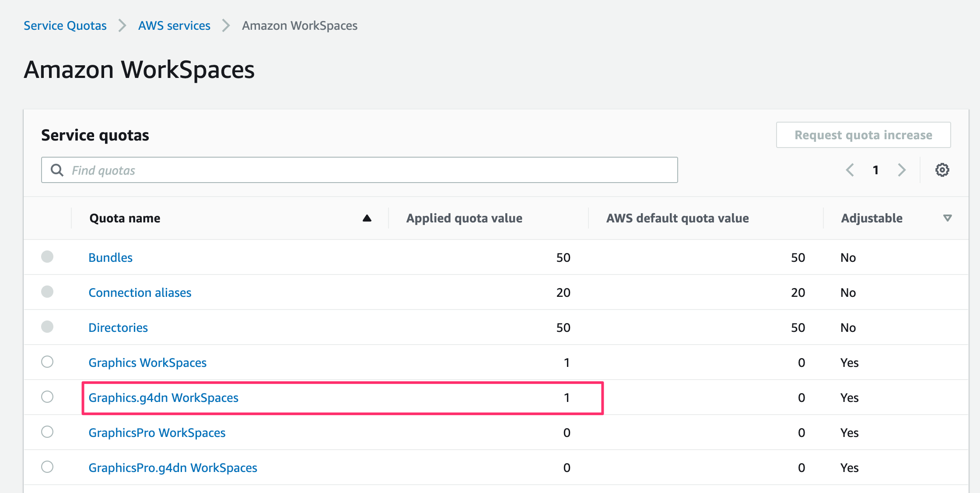The width and height of the screenshot is (980, 493).
Task: Sort by Quota name ascending arrow
Action: 367,218
